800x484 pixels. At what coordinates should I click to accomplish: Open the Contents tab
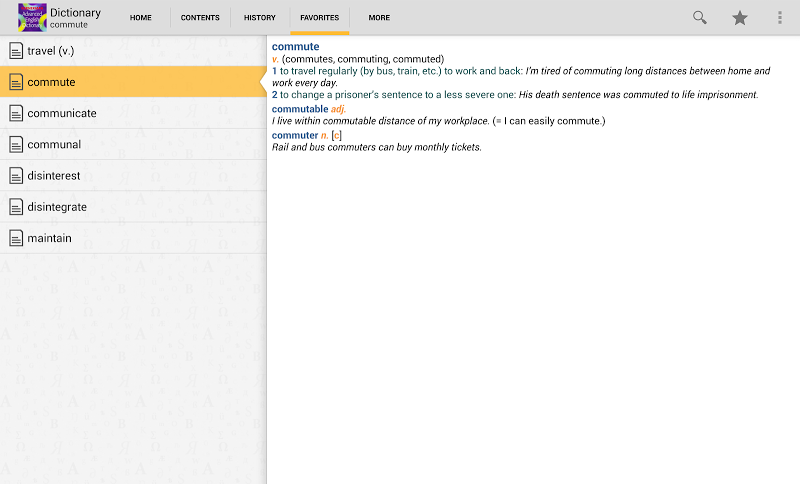tap(200, 18)
